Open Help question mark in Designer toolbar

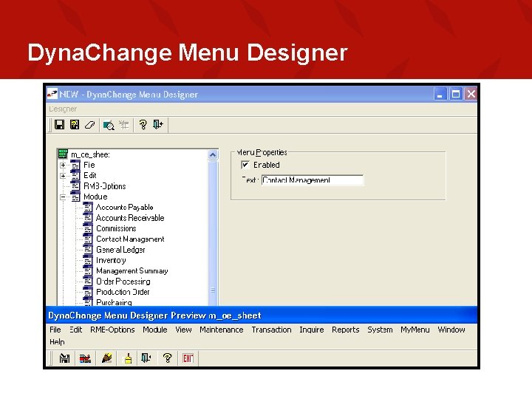tap(143, 125)
